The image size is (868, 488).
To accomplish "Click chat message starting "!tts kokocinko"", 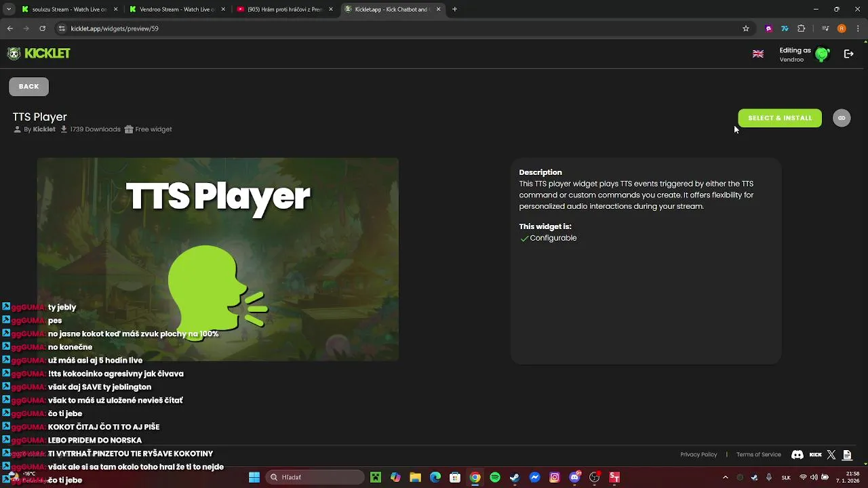I will tap(116, 373).
